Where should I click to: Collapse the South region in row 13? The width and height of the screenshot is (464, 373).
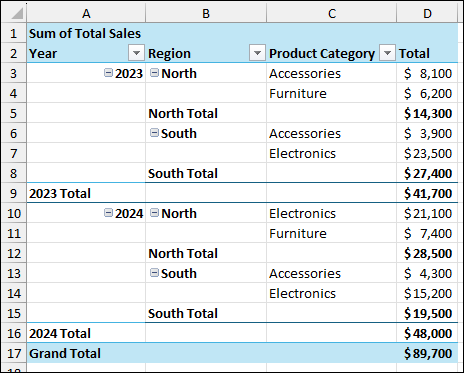154,272
